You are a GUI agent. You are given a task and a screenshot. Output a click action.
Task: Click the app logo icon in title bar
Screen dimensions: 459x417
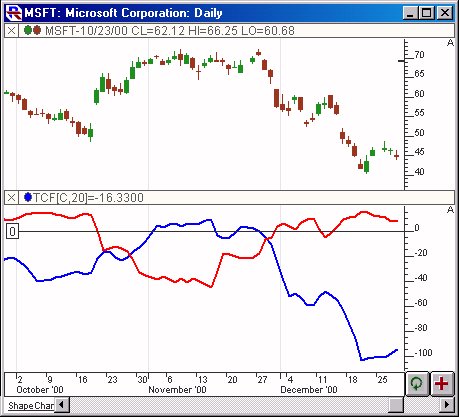point(14,13)
